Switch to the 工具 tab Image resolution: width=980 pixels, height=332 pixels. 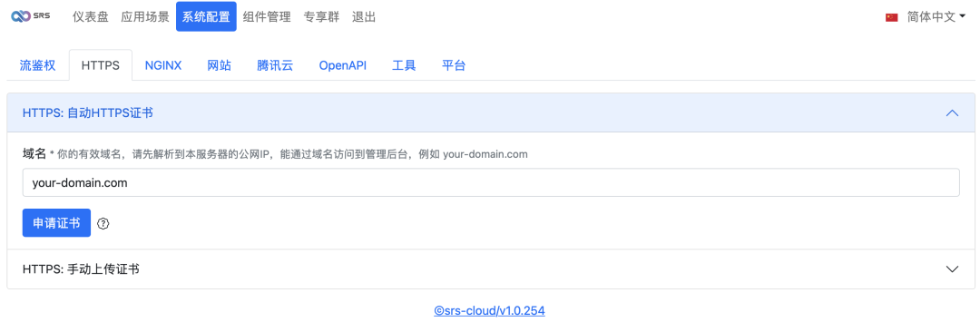404,65
